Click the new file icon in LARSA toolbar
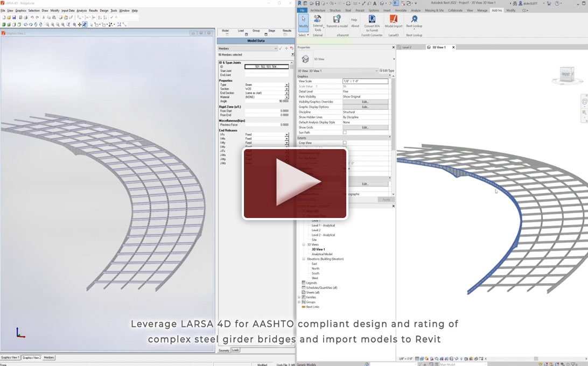 (x=4, y=17)
